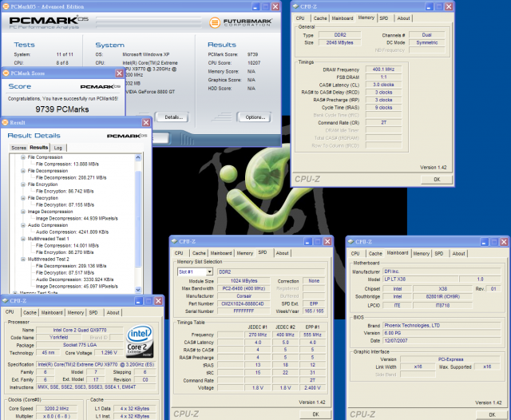Screen dimensions: 511x420
Task: Click OK in CPU-Z Memory window
Action: 437,179
